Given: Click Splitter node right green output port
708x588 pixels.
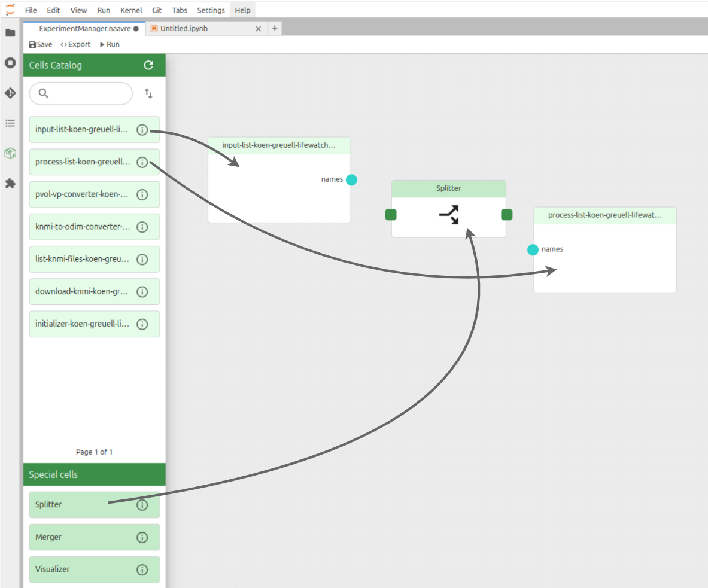Looking at the screenshot, I should coord(507,215).
